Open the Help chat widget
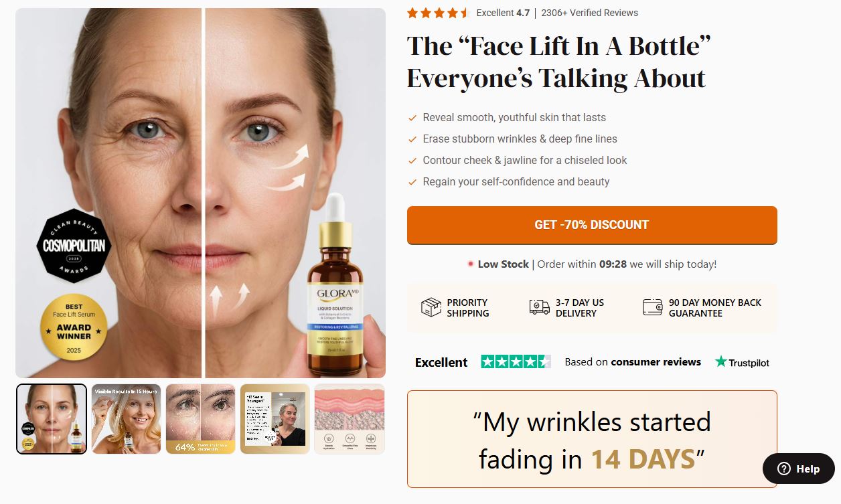Viewport: 841px width, 504px height. (x=798, y=469)
